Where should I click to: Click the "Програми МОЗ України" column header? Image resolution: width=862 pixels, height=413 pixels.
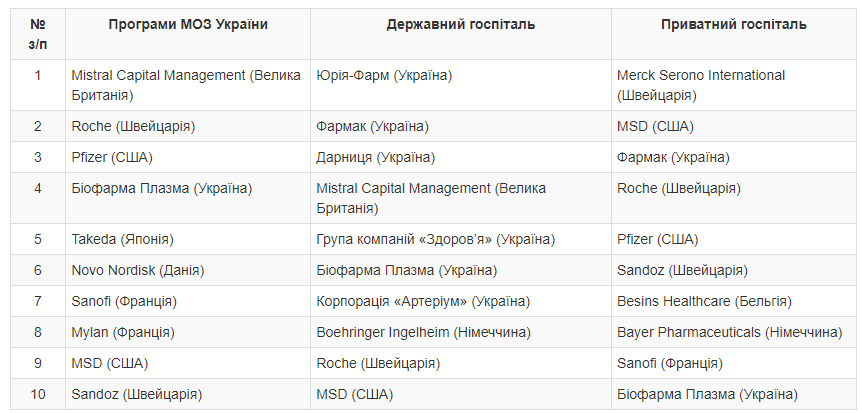pyautogui.click(x=187, y=25)
